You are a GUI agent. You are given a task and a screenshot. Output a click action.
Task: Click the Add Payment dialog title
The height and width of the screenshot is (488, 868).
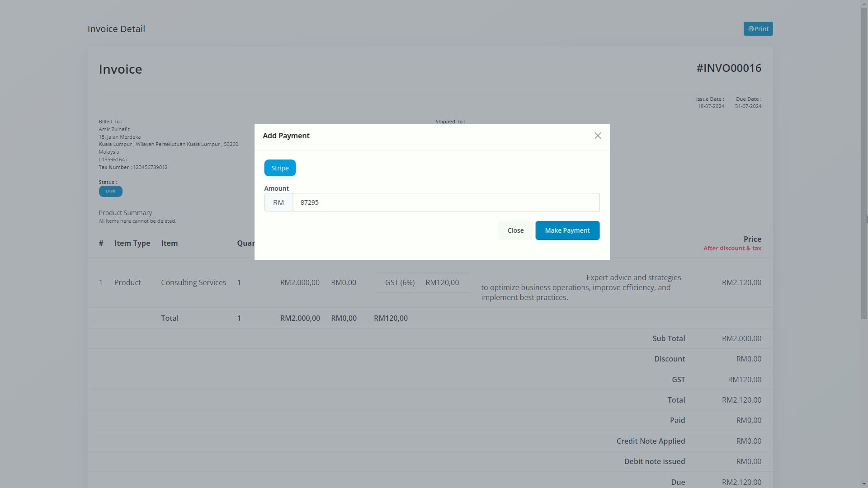(286, 136)
